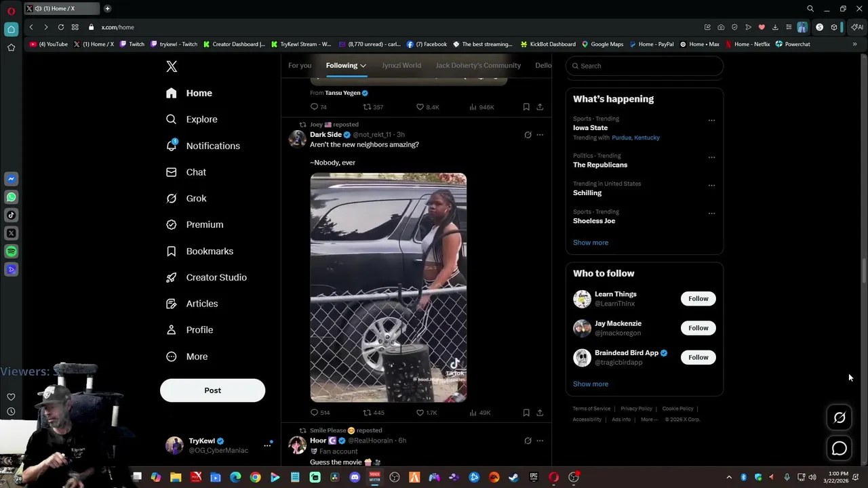Click the X logo in the sidebar
Viewport: 868px width, 488px height.
[172, 66]
